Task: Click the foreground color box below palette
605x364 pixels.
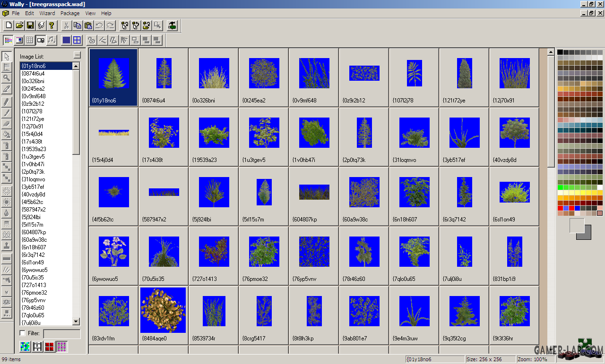Action: tap(576, 225)
